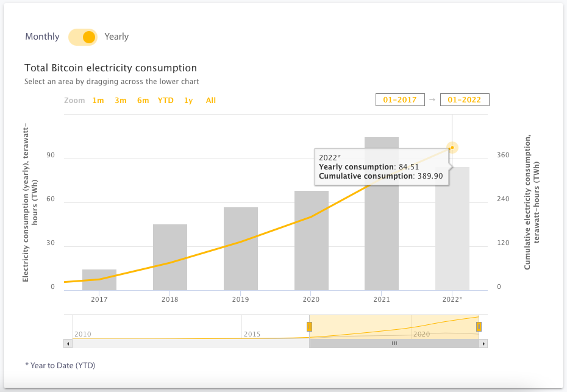Edit the 01-2017 start date field
567x392 pixels.
[x=400, y=100]
